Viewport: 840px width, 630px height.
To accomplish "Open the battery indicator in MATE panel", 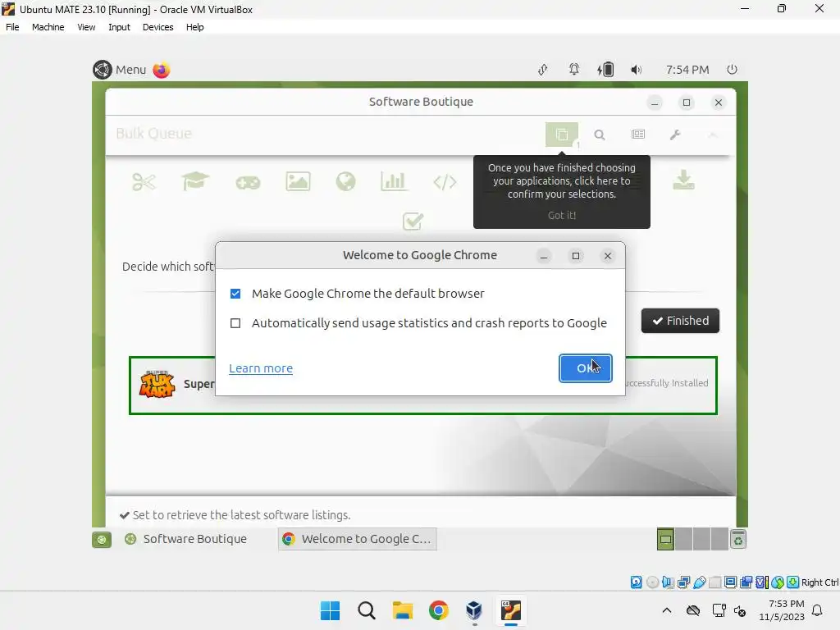I will 605,70.
